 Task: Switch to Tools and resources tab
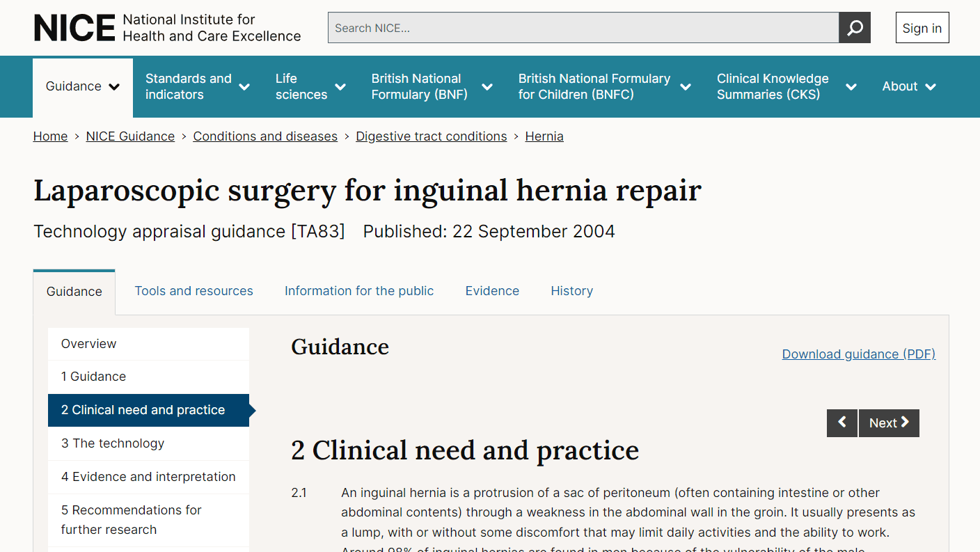point(193,291)
